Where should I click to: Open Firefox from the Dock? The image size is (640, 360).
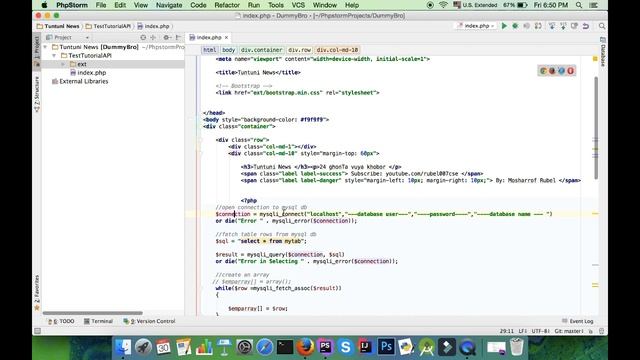pyautogui.click(x=305, y=347)
